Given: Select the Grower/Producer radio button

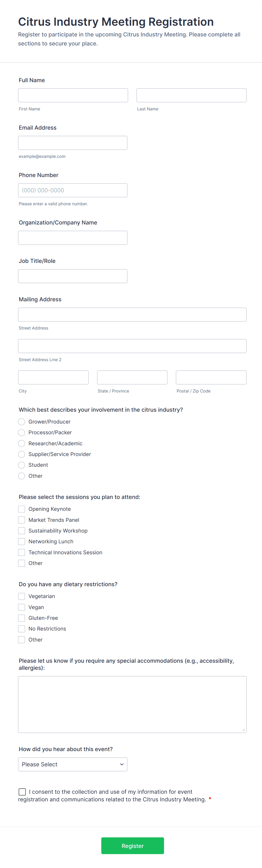Looking at the screenshot, I should point(21,422).
